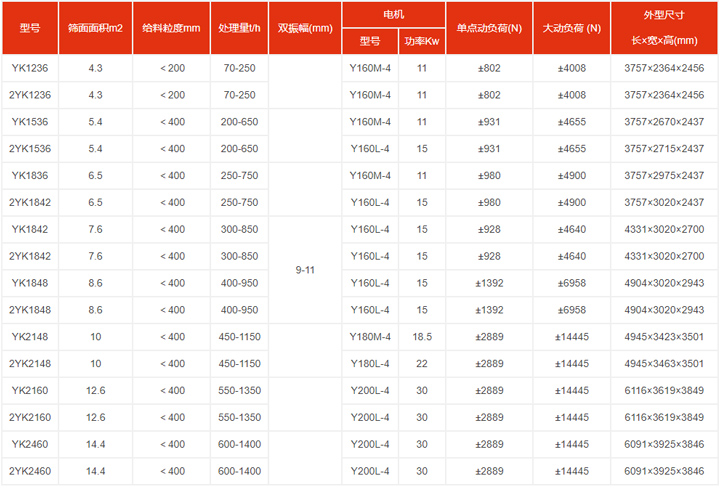Select the 18.5 power value cell
The width and height of the screenshot is (720, 488).
point(422,336)
